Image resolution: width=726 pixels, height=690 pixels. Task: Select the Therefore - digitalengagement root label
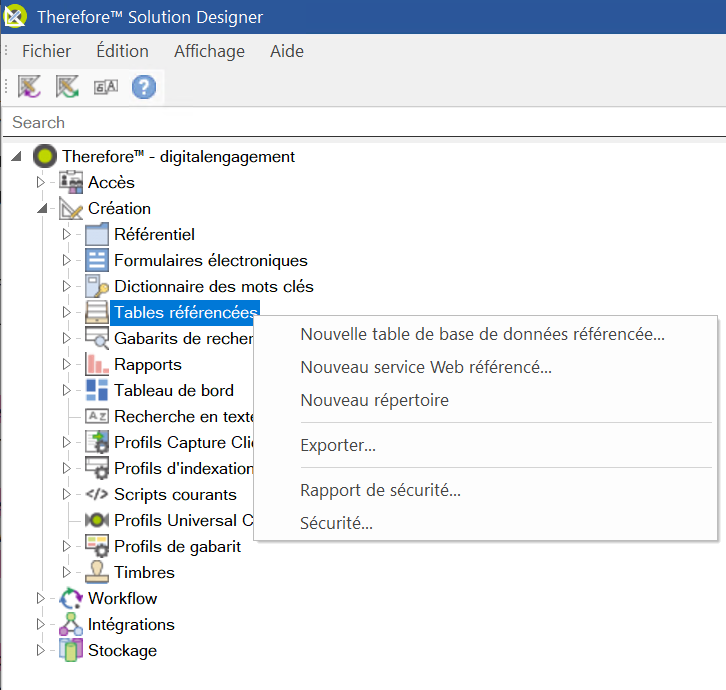click(178, 157)
